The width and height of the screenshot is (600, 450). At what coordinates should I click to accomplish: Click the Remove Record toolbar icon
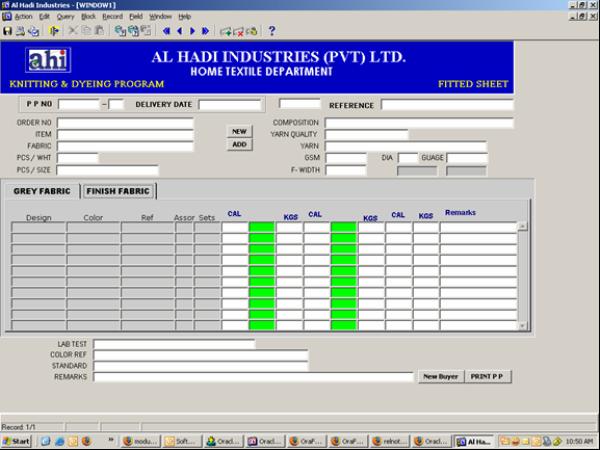point(238,31)
